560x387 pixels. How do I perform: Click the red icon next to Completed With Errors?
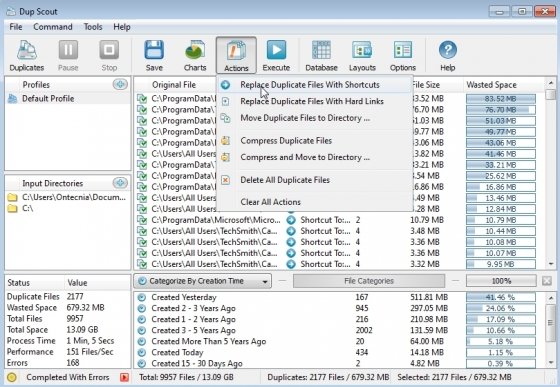(124, 377)
